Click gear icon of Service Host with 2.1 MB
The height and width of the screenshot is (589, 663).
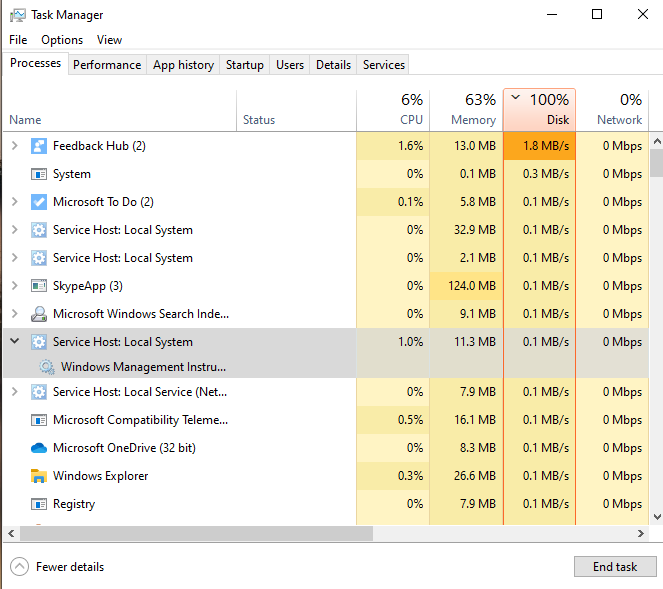click(x=38, y=258)
